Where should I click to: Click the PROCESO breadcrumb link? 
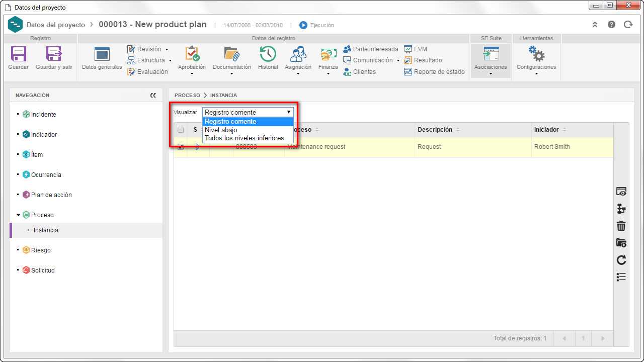(x=187, y=95)
